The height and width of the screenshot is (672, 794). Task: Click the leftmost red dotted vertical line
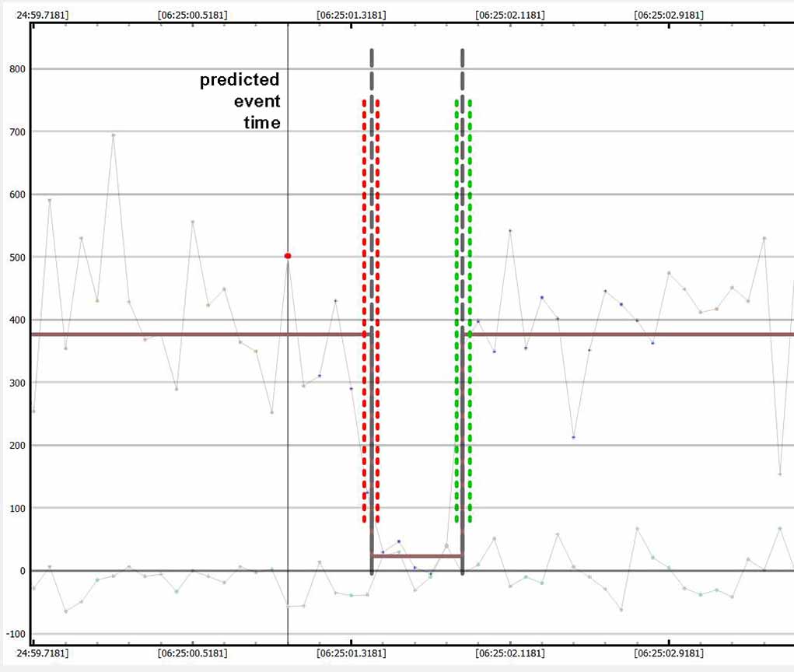(364, 311)
